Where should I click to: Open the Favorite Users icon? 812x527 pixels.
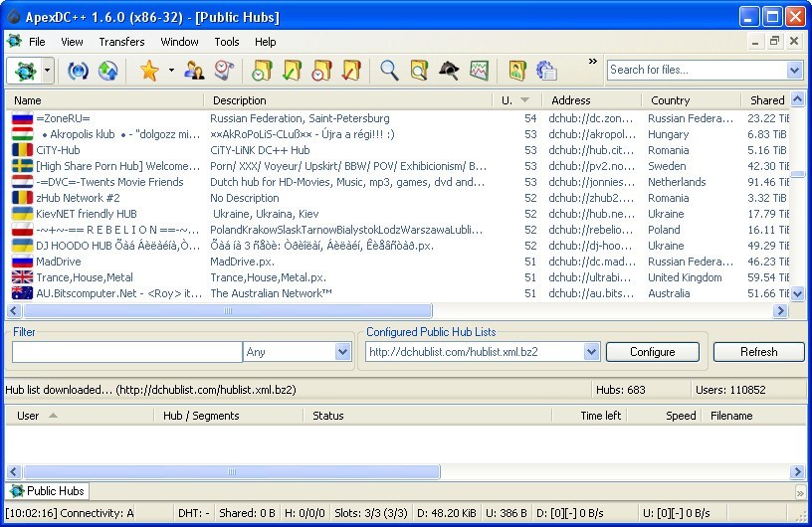tap(194, 71)
